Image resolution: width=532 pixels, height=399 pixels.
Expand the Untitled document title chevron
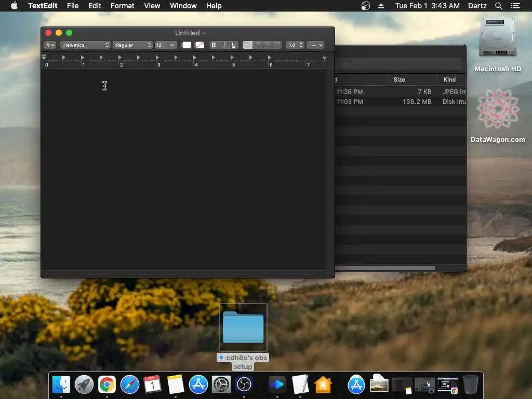(x=204, y=33)
